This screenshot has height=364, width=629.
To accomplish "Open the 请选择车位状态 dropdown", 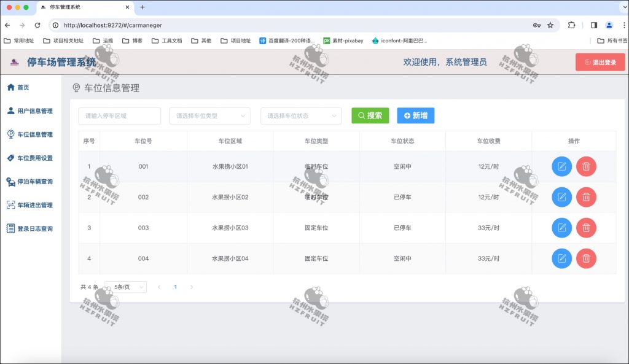I will click(x=301, y=115).
